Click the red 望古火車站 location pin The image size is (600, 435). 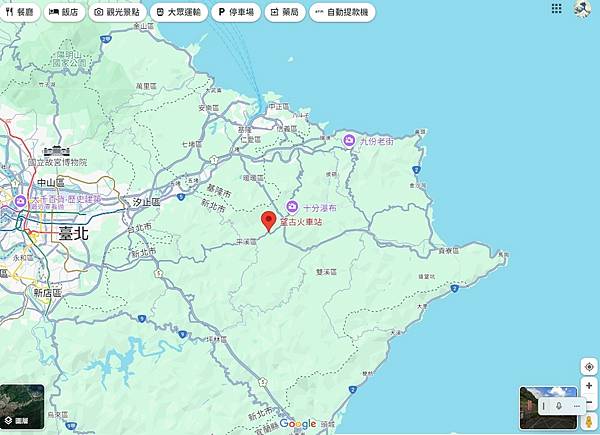(269, 222)
